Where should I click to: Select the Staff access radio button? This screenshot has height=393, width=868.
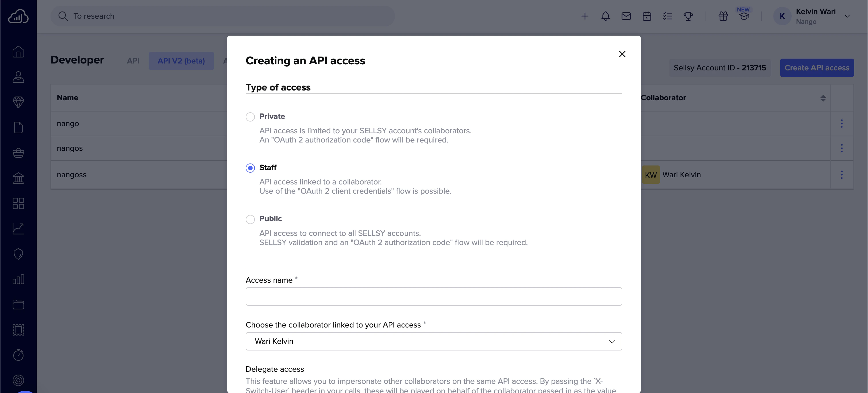[250, 168]
